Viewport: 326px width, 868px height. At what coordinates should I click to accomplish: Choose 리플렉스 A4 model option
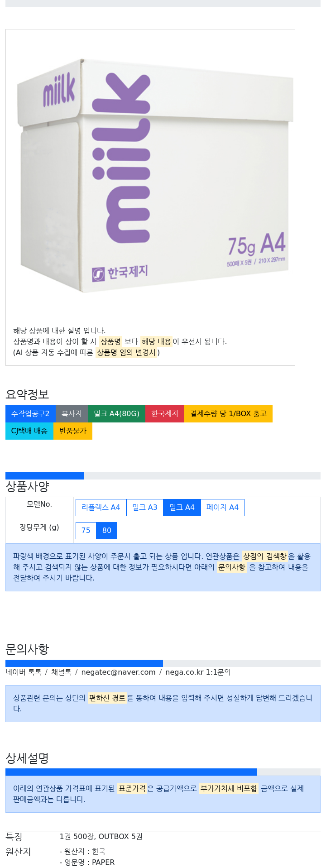[x=101, y=508]
